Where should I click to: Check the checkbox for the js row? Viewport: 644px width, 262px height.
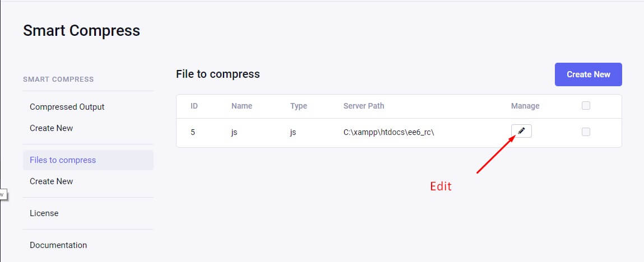click(586, 132)
